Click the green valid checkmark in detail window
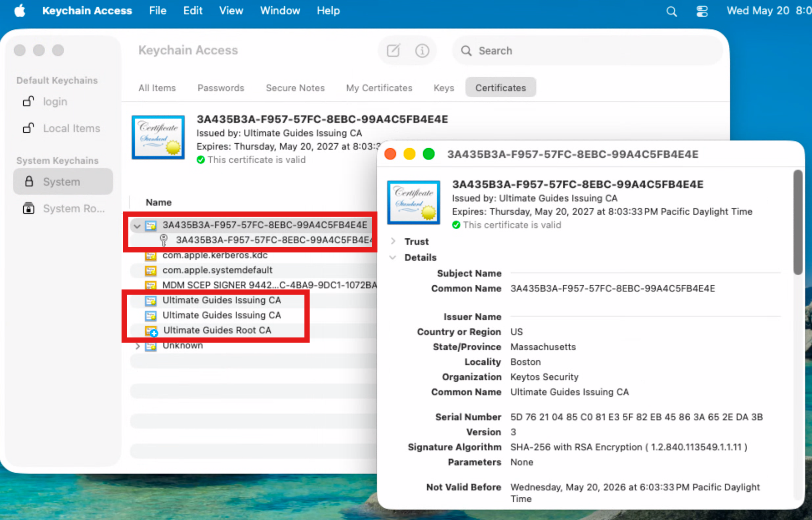Image resolution: width=812 pixels, height=520 pixels. point(456,225)
